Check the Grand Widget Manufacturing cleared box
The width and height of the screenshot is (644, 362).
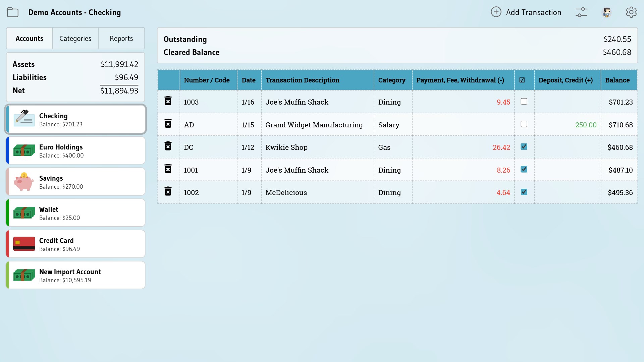click(524, 124)
